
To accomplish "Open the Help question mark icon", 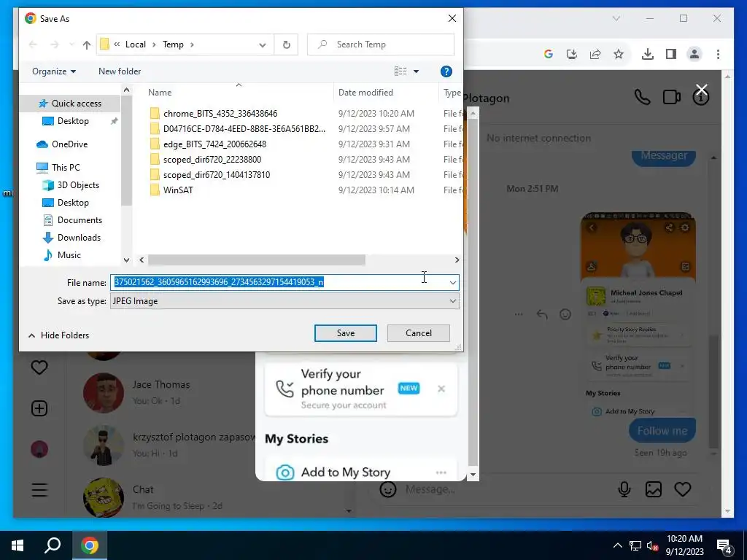I will pos(446,71).
